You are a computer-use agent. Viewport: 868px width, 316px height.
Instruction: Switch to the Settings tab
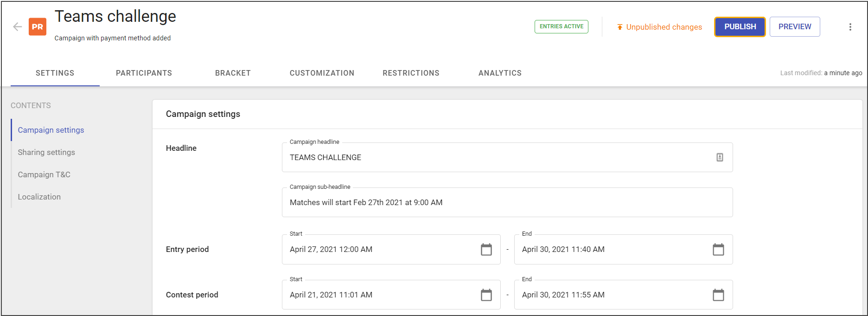tap(55, 73)
